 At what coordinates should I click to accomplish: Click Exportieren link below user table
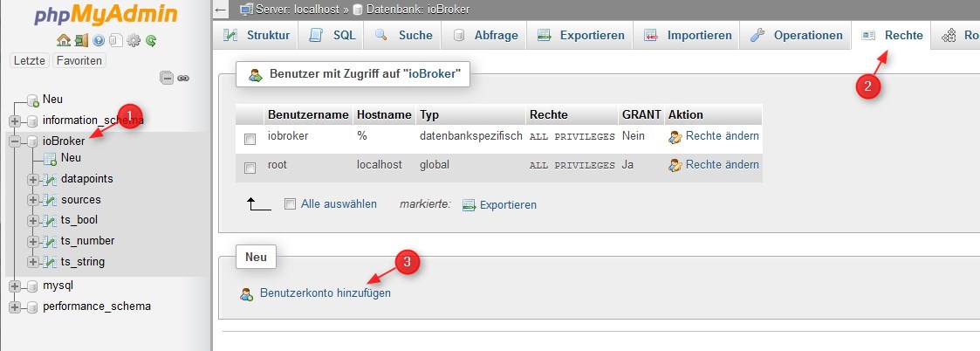pos(508,205)
